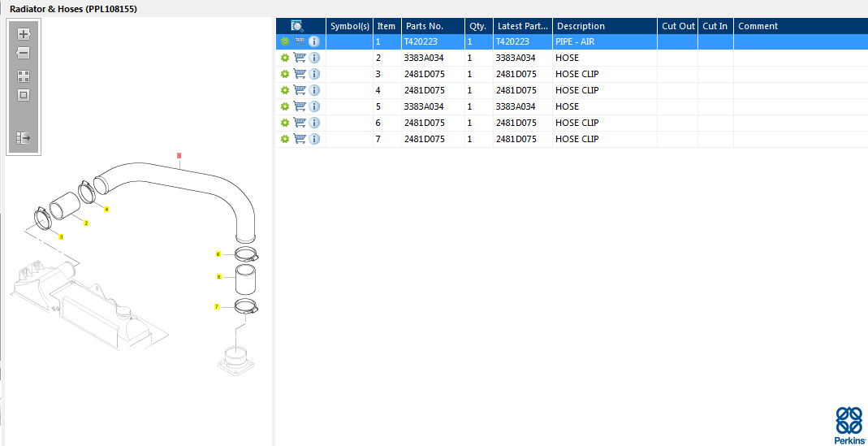
Task: Open gear options for PIPE - AIR row
Action: (284, 41)
